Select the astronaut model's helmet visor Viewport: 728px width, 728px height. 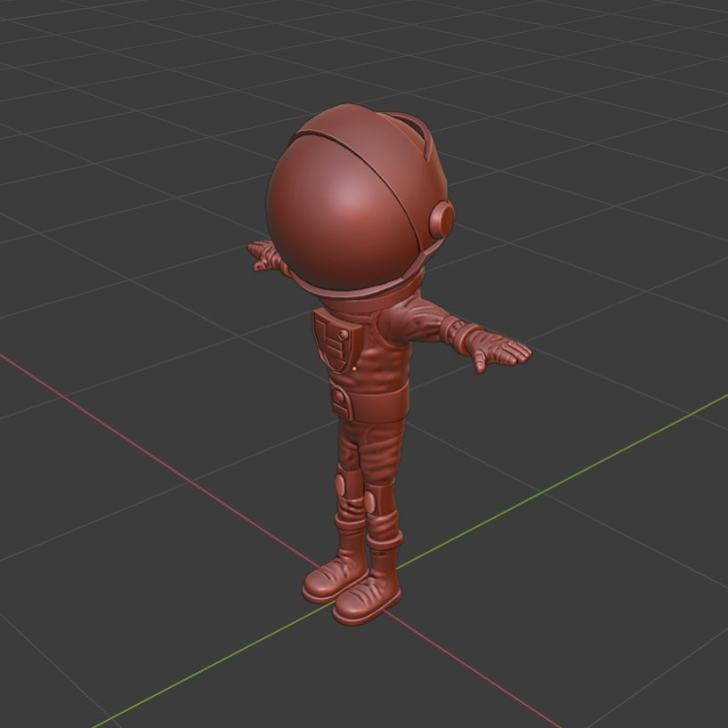[x=344, y=211]
